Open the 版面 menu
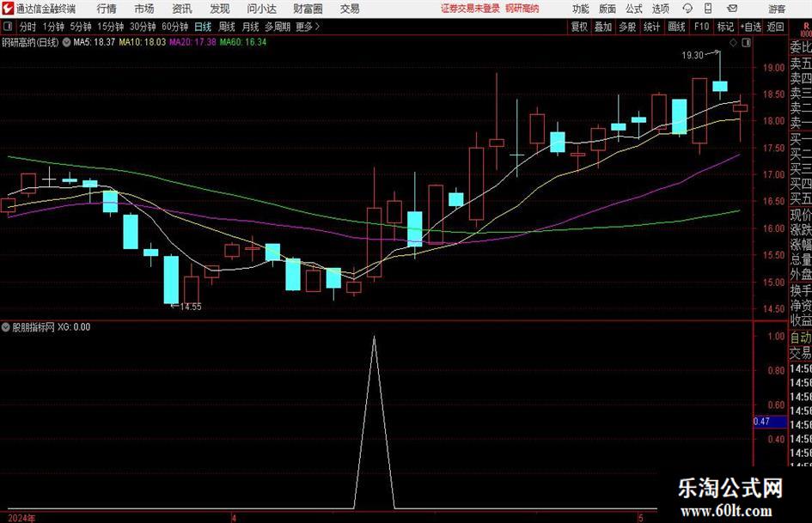The width and height of the screenshot is (812, 523). click(x=607, y=9)
